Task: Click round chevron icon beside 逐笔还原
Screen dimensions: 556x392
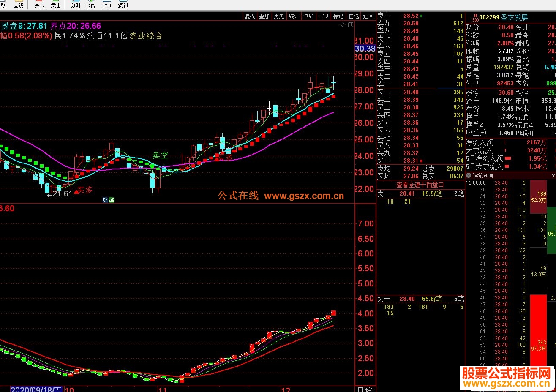Action: pyautogui.click(x=469, y=175)
